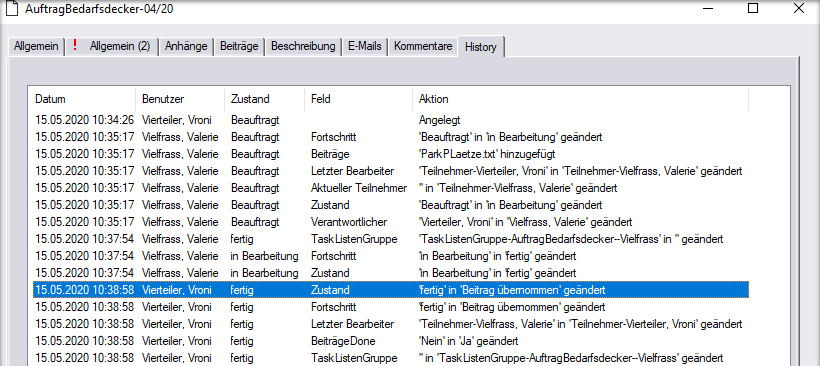Click 'Vierteiler, Vroni' in the Angelegt row

pos(177,120)
